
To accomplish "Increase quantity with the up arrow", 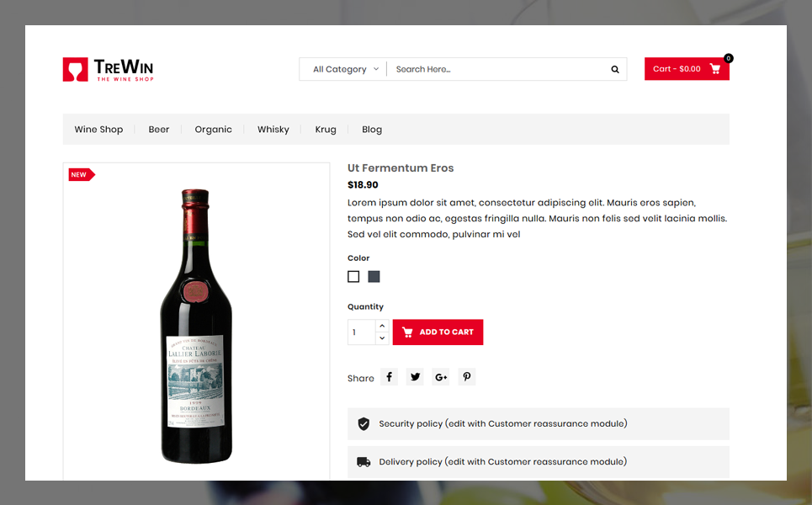I will pyautogui.click(x=382, y=326).
